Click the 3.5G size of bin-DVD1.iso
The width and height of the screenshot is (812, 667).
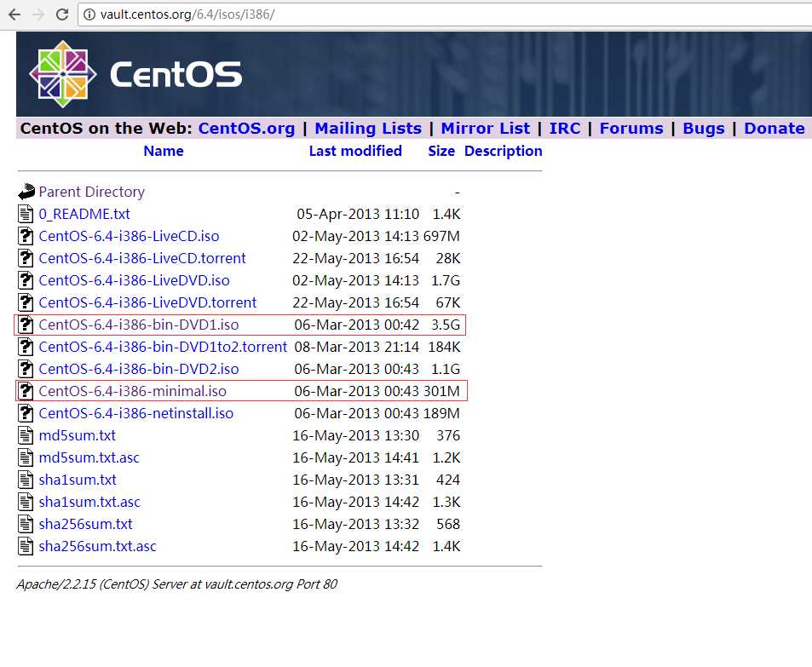point(446,325)
